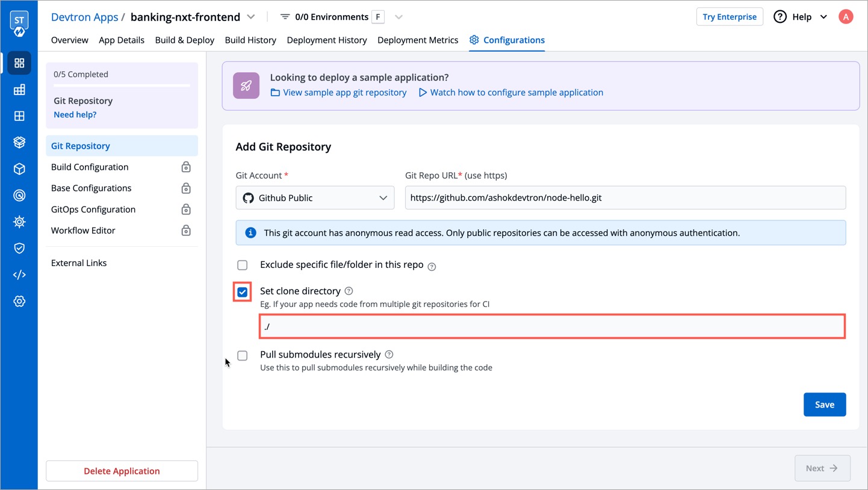The image size is (868, 490).
Task: Open the code editor sidebar icon
Action: point(19,274)
